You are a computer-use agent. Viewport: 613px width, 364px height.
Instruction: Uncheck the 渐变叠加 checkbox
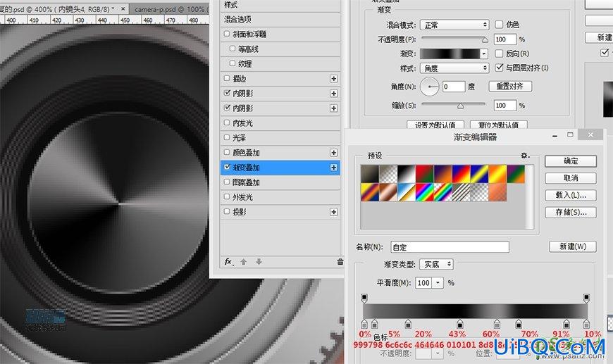click(x=227, y=167)
